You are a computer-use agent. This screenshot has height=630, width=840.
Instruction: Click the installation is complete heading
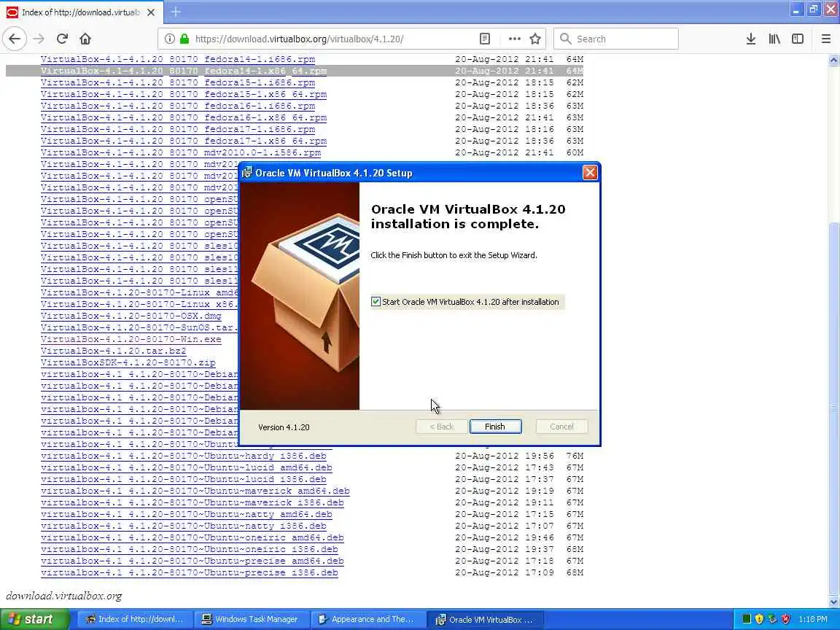click(468, 217)
